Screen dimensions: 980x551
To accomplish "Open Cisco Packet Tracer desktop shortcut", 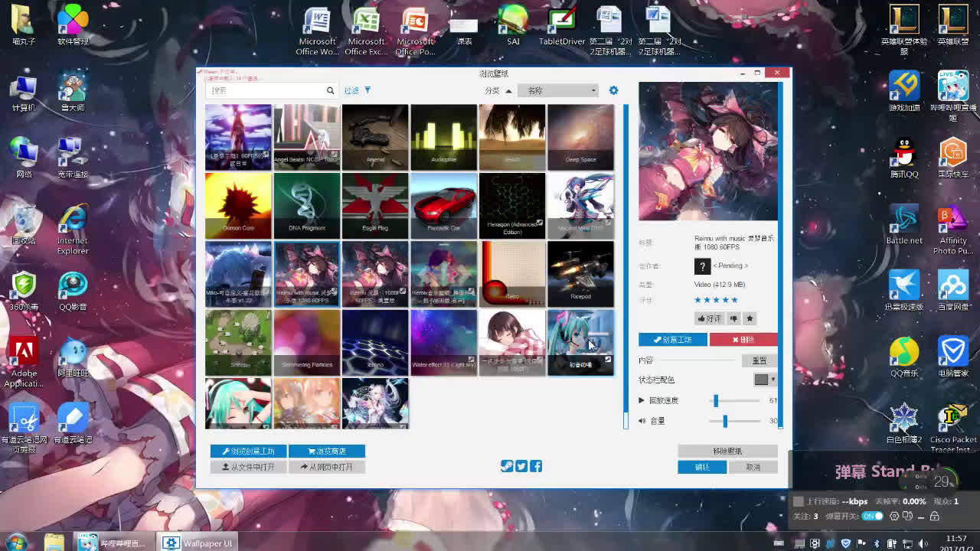I will point(953,429).
